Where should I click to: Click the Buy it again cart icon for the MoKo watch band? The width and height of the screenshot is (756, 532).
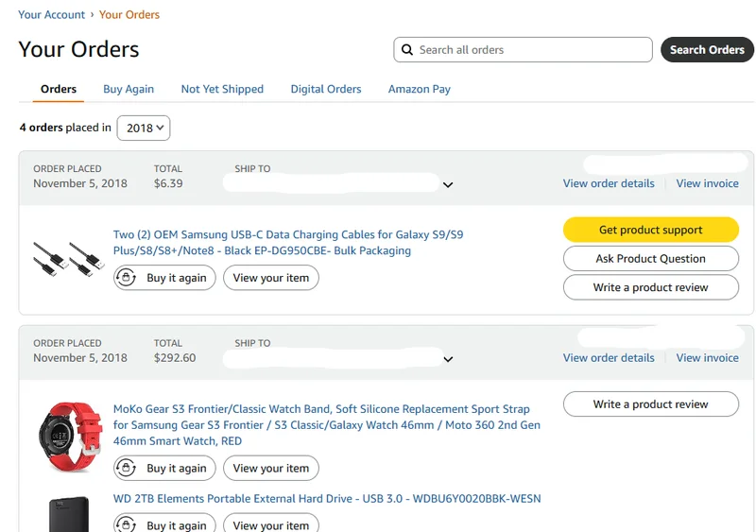pyautogui.click(x=126, y=468)
